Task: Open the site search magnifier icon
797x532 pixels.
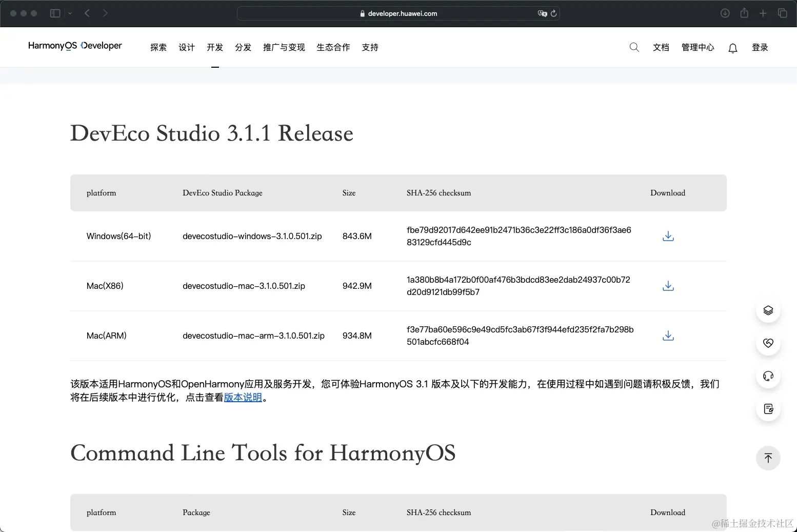Action: 634,47
